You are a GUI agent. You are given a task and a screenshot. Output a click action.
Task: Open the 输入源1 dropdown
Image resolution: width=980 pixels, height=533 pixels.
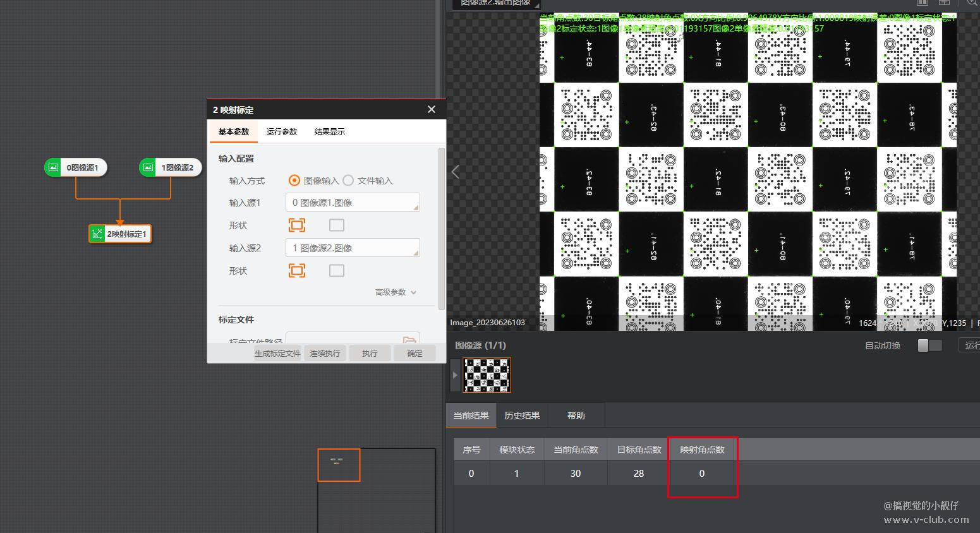click(353, 203)
